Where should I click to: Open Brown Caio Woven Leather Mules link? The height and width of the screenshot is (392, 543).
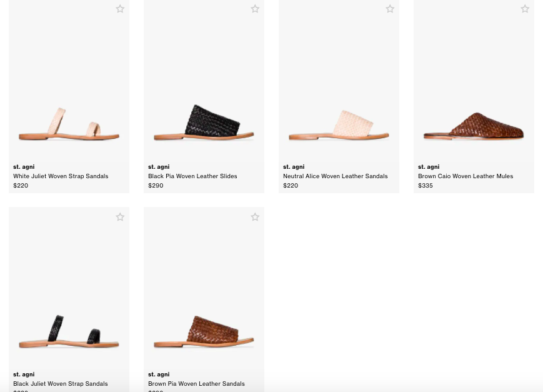coord(466,176)
